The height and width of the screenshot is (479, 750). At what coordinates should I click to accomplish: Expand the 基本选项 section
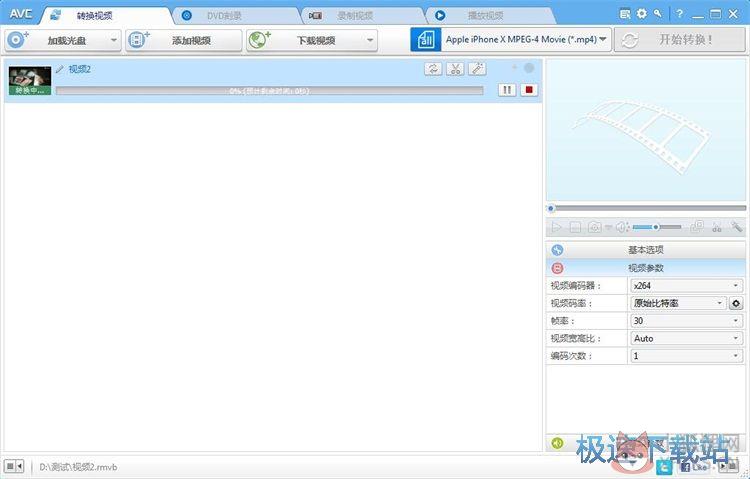coord(646,250)
